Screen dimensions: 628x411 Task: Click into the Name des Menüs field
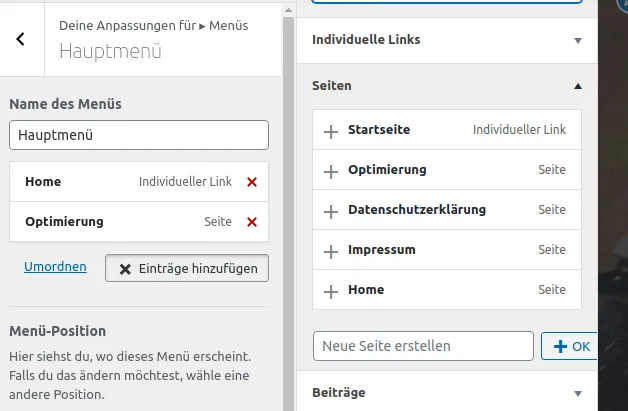pos(139,135)
